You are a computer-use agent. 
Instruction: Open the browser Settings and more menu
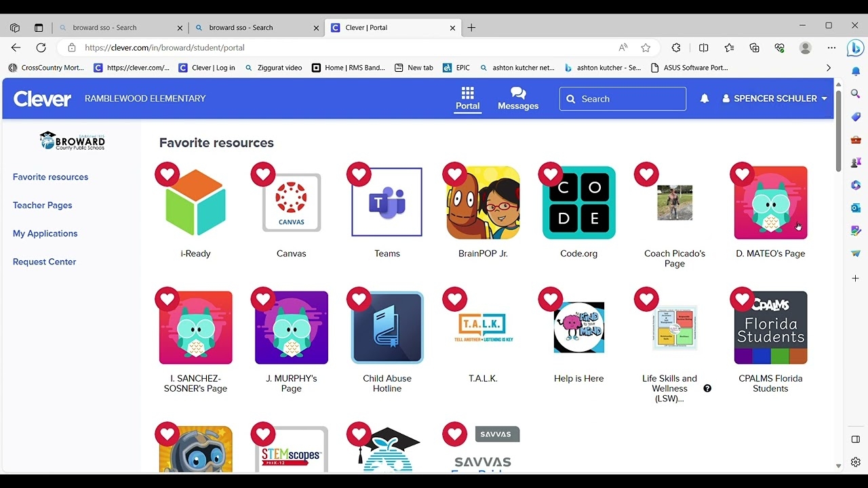[x=831, y=48]
